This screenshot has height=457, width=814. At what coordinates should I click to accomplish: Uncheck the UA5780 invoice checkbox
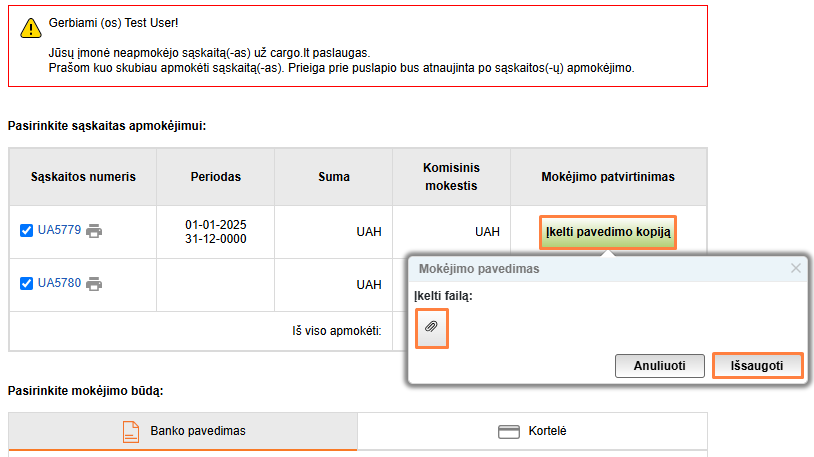pos(27,284)
